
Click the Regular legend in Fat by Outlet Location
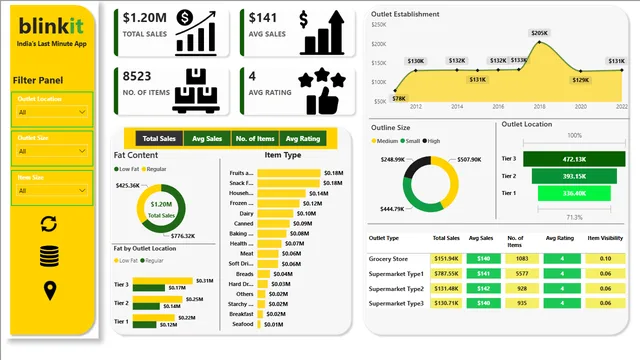click(151, 260)
